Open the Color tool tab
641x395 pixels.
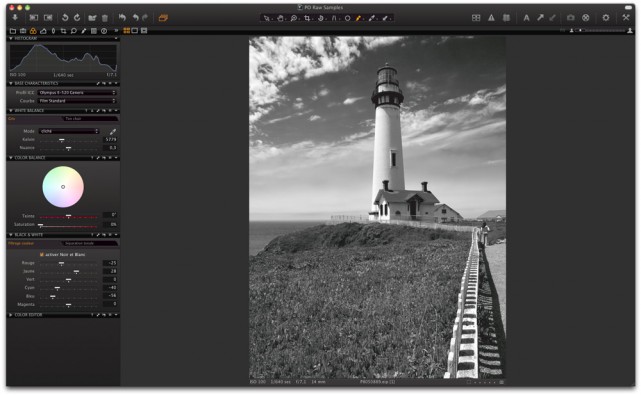(33, 31)
